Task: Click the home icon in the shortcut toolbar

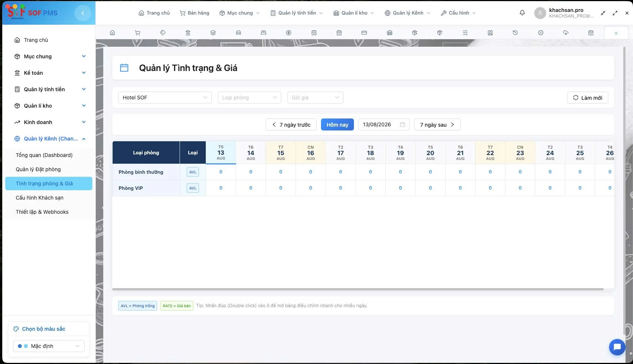Action: pos(112,33)
